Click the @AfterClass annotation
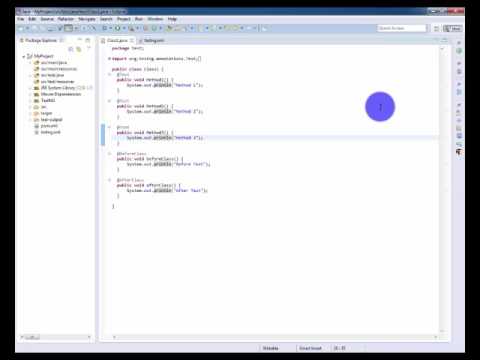 click(130, 180)
